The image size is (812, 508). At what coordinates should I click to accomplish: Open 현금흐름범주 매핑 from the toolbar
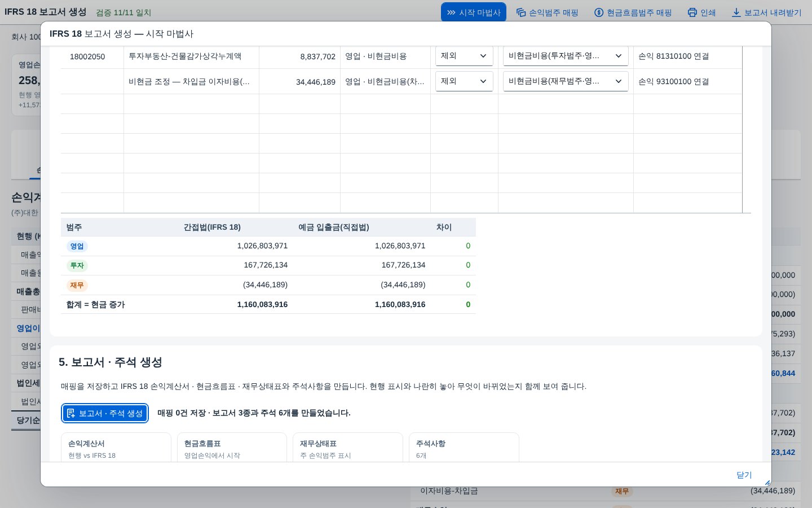point(633,12)
